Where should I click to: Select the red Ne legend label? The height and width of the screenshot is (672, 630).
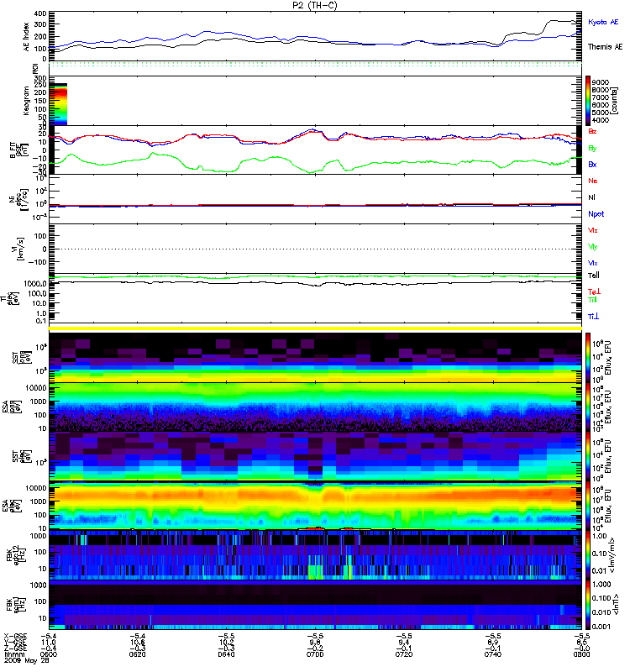(x=593, y=181)
